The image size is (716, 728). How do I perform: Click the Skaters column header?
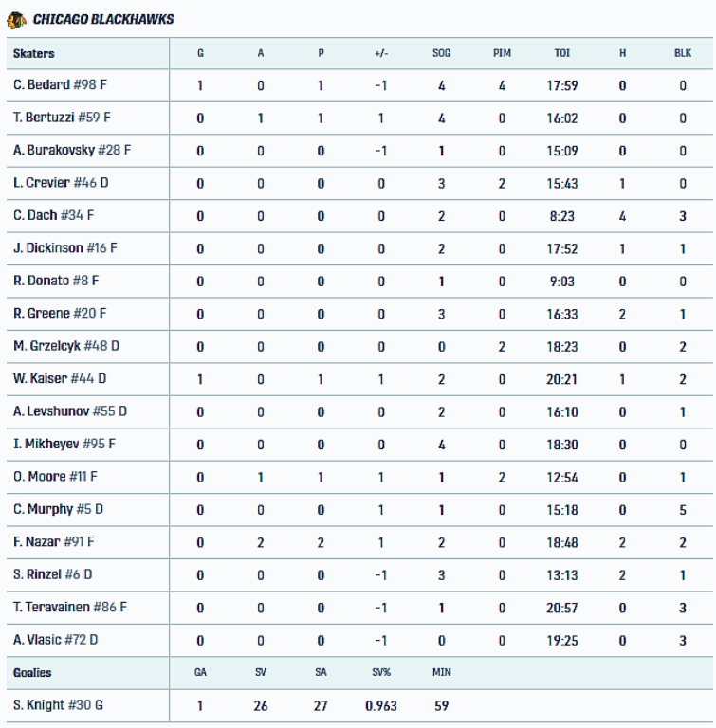click(34, 53)
